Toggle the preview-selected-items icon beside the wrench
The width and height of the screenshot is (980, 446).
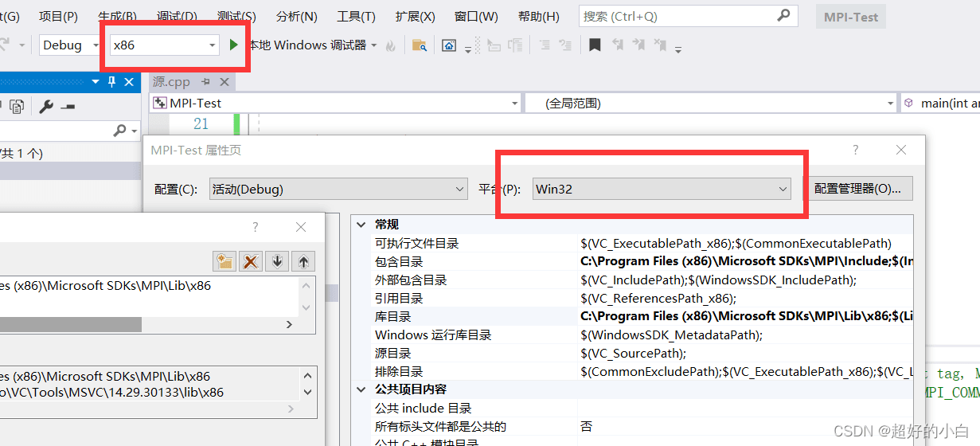click(68, 106)
